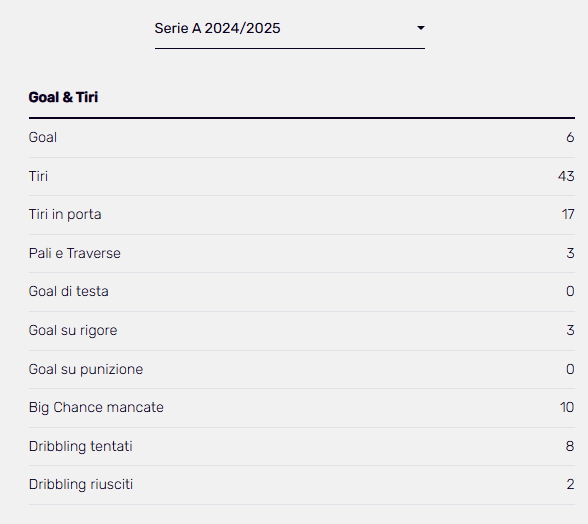Click the value 2 for Dribbling riusciti
Screen dimensions: 588x524
tap(570, 484)
